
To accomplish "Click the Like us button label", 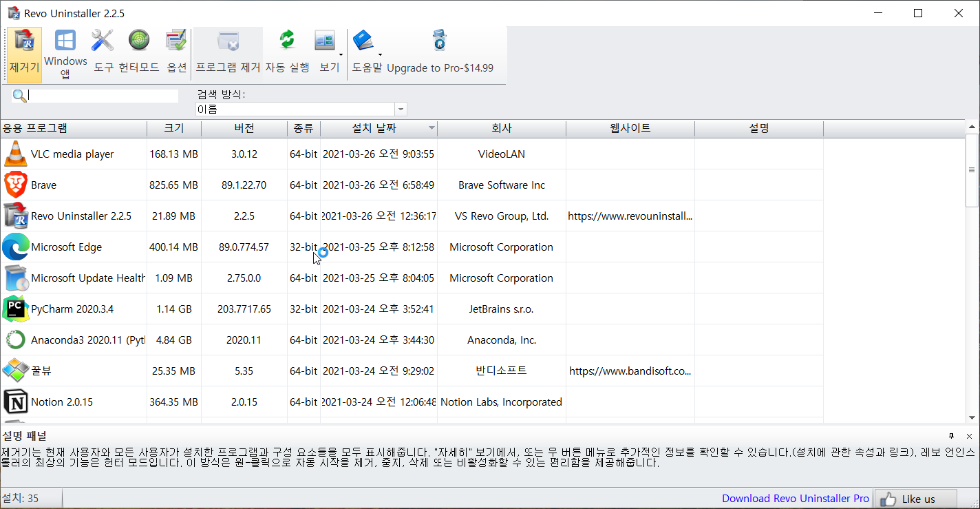I will pyautogui.click(x=918, y=499).
